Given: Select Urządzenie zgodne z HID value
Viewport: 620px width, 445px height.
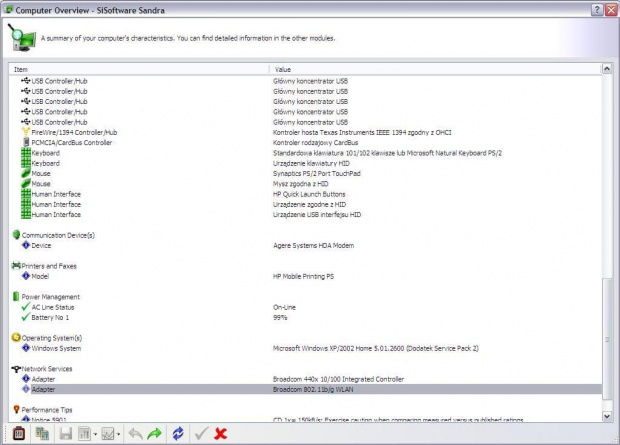Looking at the screenshot, I should [x=309, y=204].
